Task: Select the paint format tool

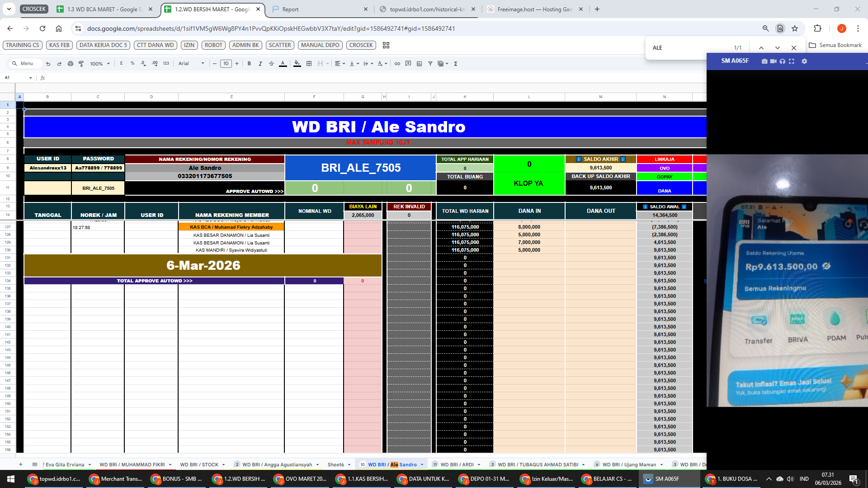Action: point(81,64)
